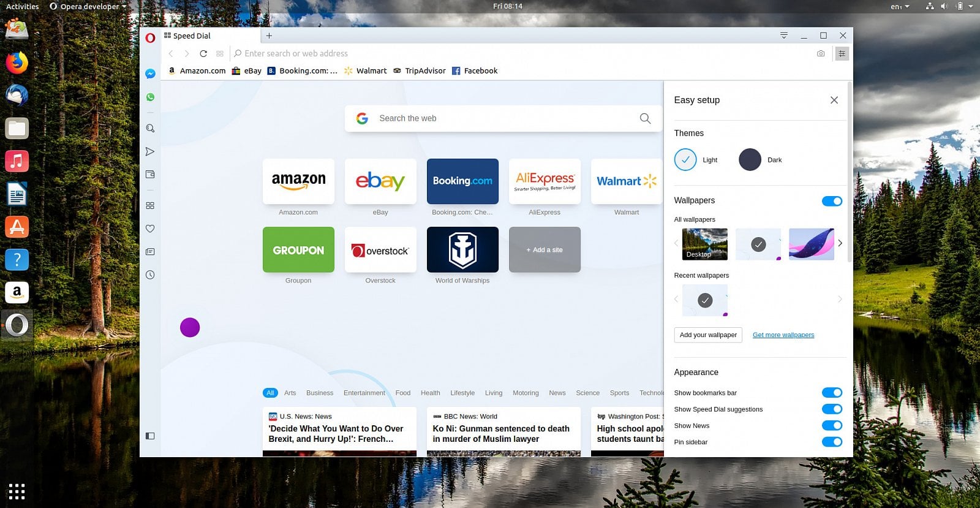Screen dimensions: 980x508
Task: Toggle Pin sidebar switch
Action: [x=832, y=442]
